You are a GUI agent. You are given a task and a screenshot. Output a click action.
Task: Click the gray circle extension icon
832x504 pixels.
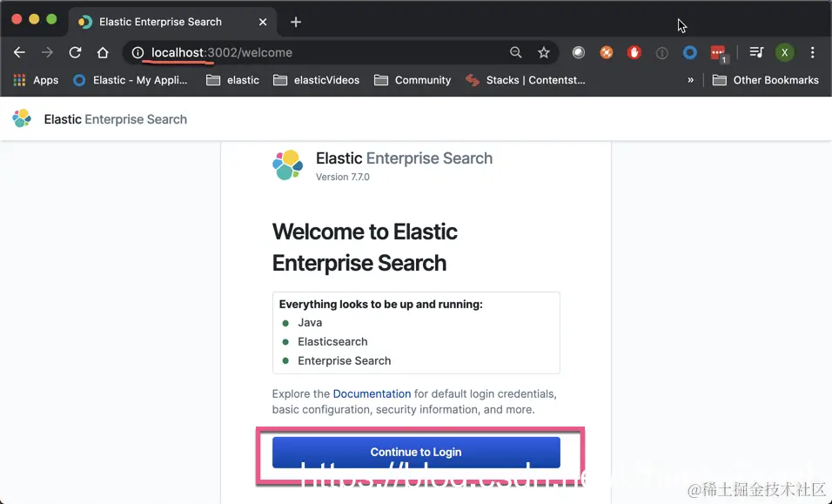(x=579, y=52)
